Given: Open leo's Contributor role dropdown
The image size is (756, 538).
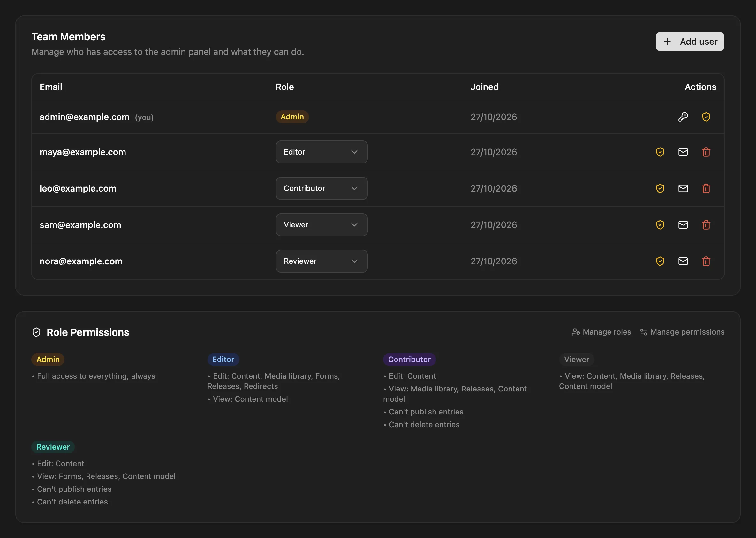Looking at the screenshot, I should [321, 188].
